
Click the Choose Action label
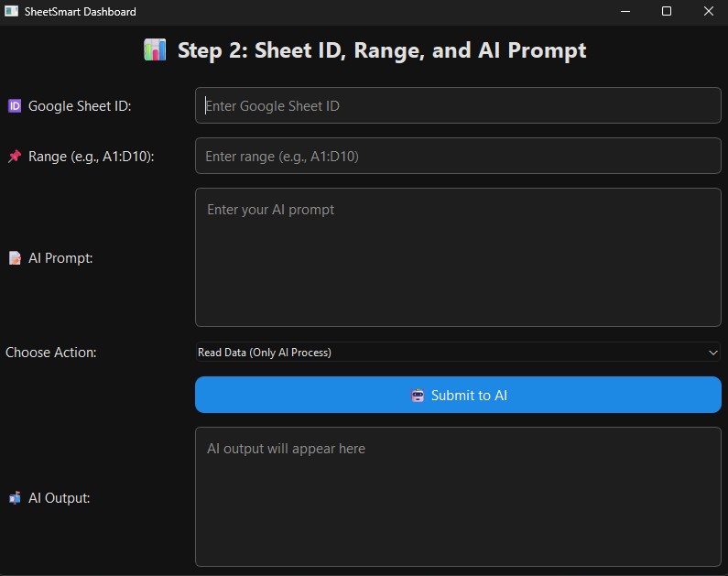(x=51, y=353)
